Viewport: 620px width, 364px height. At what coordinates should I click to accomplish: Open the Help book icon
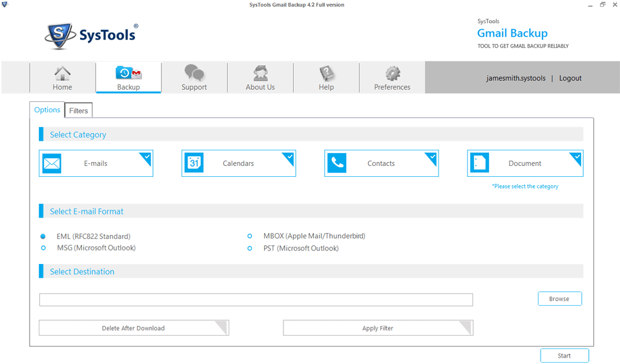(x=326, y=74)
